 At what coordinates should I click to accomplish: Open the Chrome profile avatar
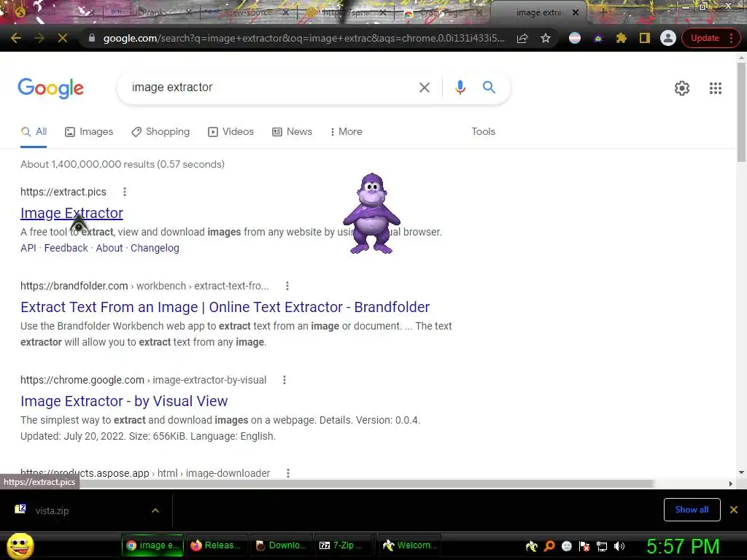tap(668, 38)
